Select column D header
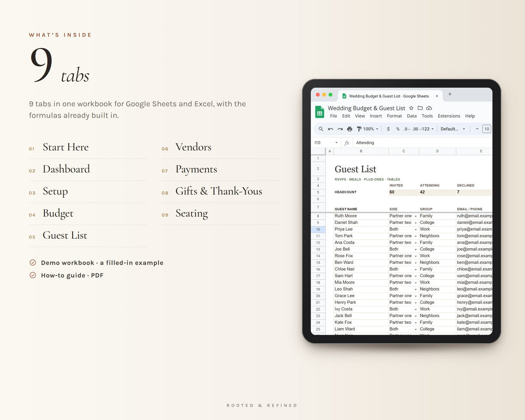Image resolution: width=525 pixels, height=420 pixels. point(437,151)
